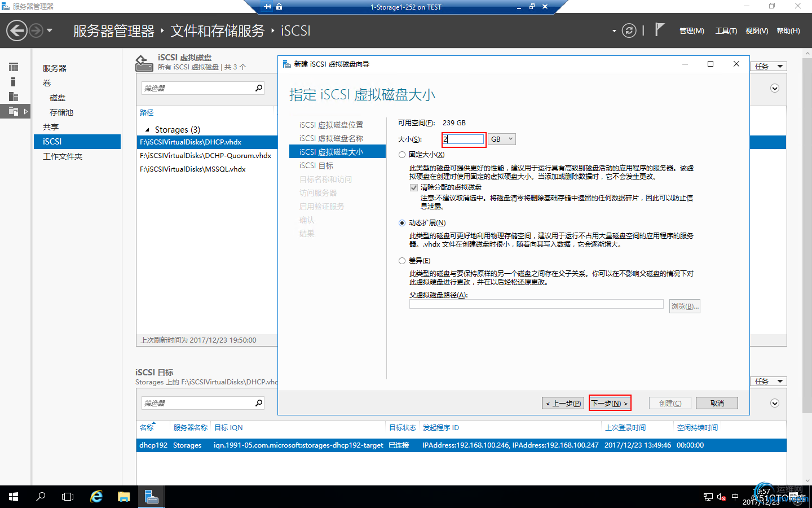
Task: Select 工作文件夹 in the navigation pane
Action: (x=63, y=156)
